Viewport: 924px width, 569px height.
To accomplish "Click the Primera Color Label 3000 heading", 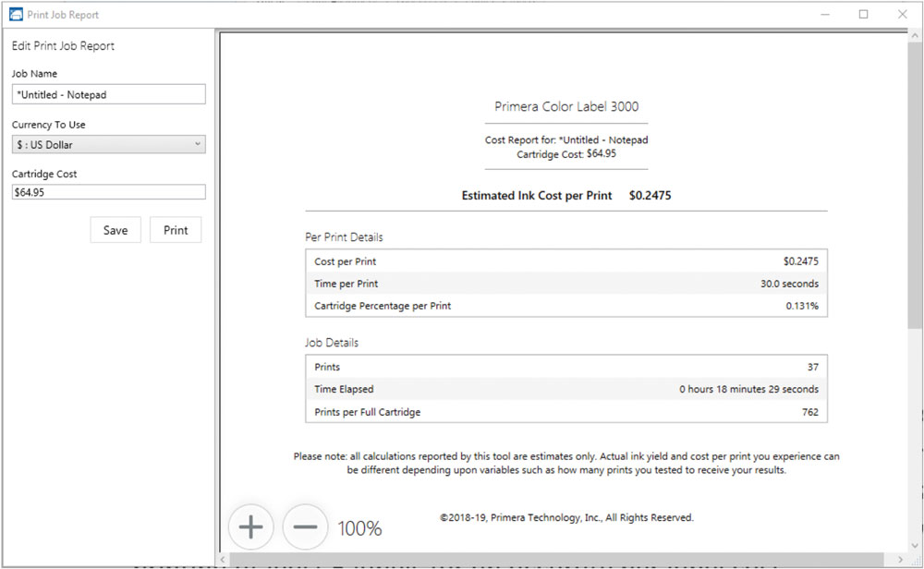I will tap(566, 106).
